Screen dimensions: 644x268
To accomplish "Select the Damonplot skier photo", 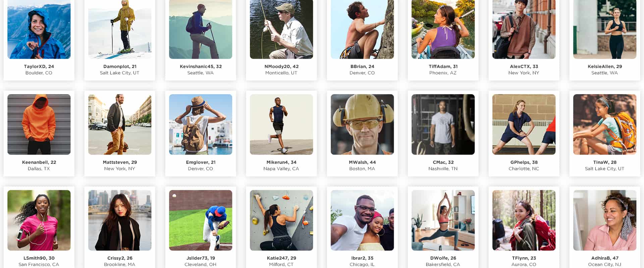I will (120, 29).
